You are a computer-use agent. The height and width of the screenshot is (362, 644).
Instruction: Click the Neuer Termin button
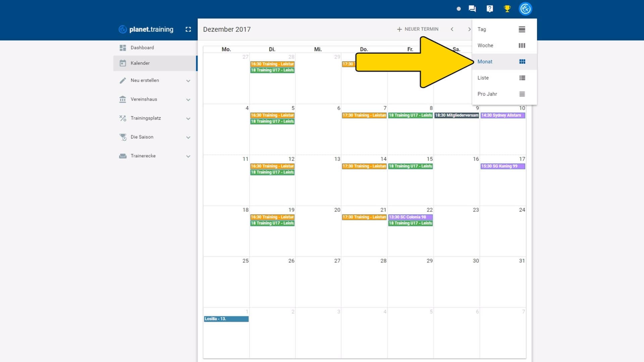tap(418, 29)
